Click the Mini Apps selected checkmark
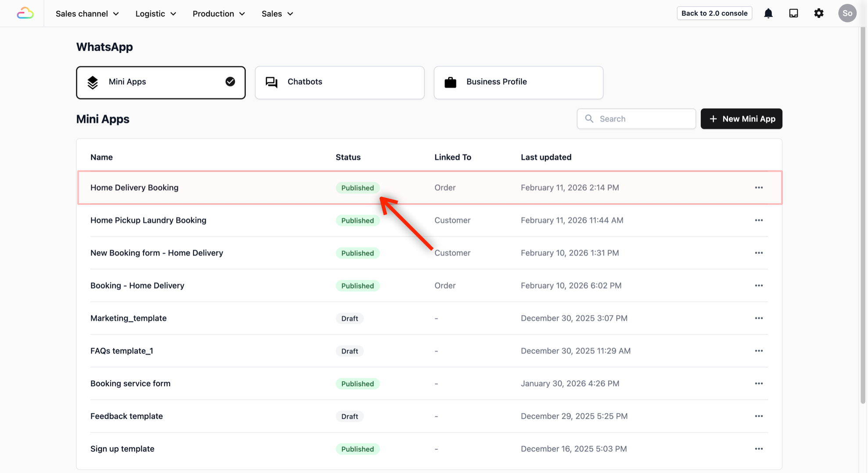Viewport: 868px width, 473px height. coord(230,82)
